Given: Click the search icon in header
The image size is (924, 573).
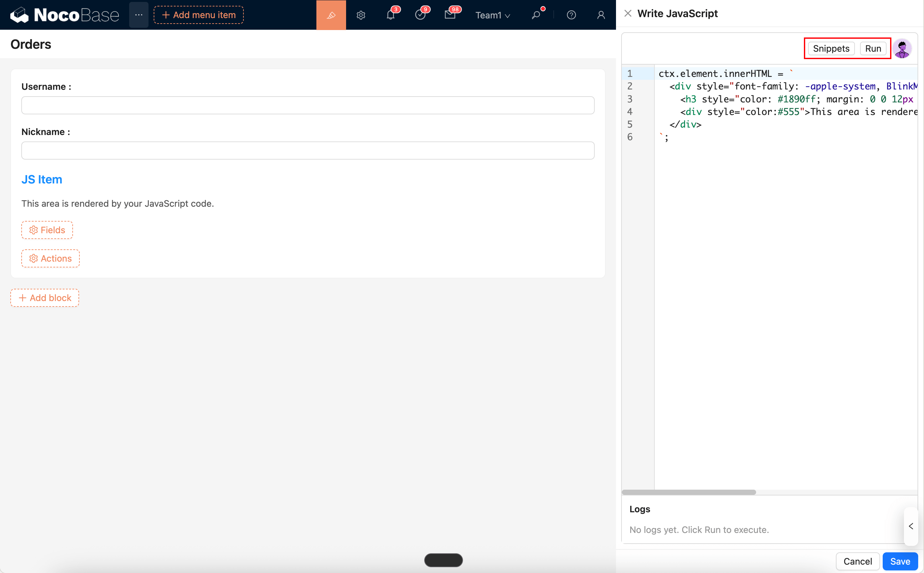Looking at the screenshot, I should pos(536,15).
